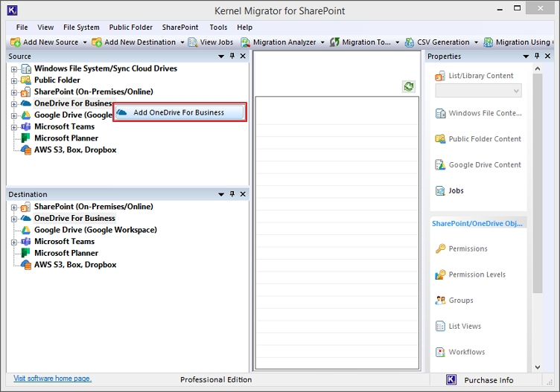
Task: Close the Source panel
Action: pyautogui.click(x=243, y=56)
